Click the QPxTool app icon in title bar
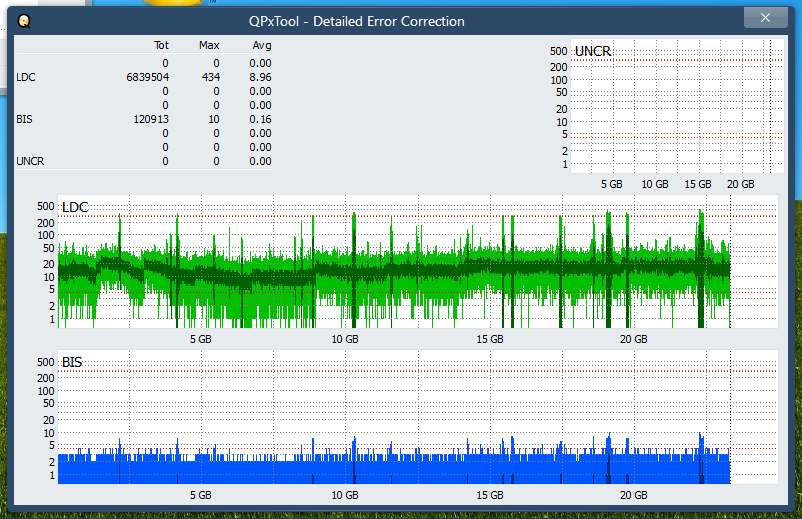The width and height of the screenshot is (802, 519). click(x=23, y=20)
